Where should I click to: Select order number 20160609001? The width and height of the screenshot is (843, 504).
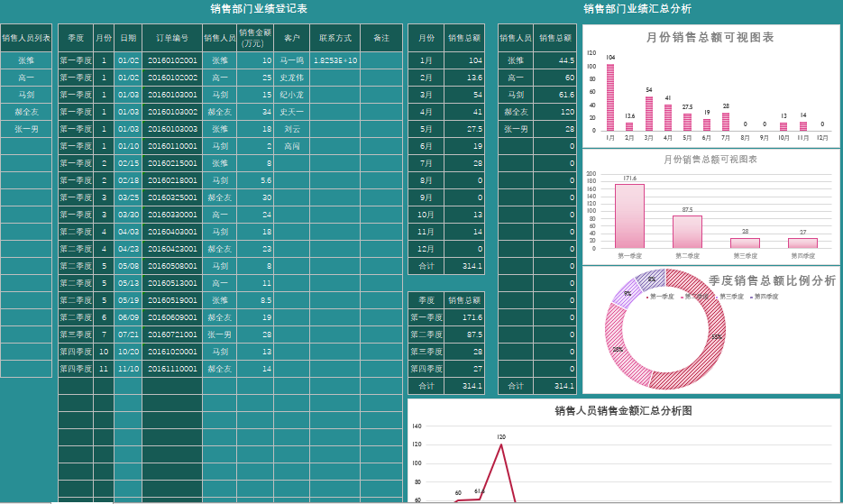[x=172, y=317]
